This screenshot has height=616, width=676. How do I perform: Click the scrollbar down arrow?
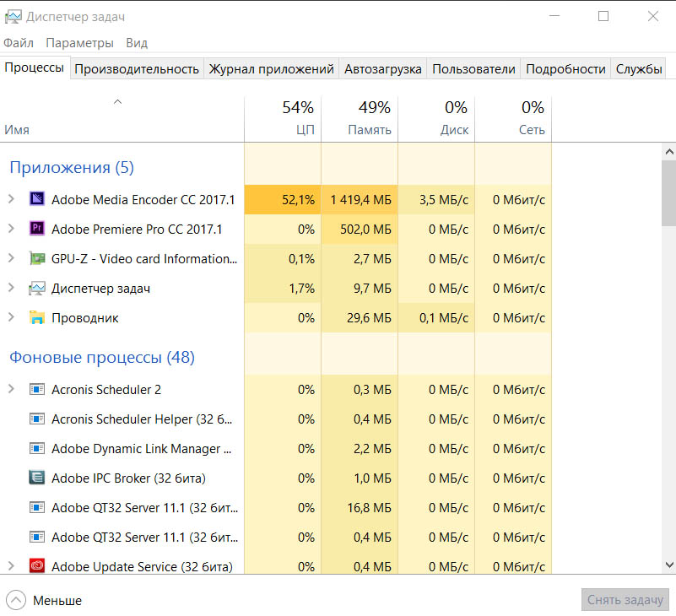coord(668,565)
